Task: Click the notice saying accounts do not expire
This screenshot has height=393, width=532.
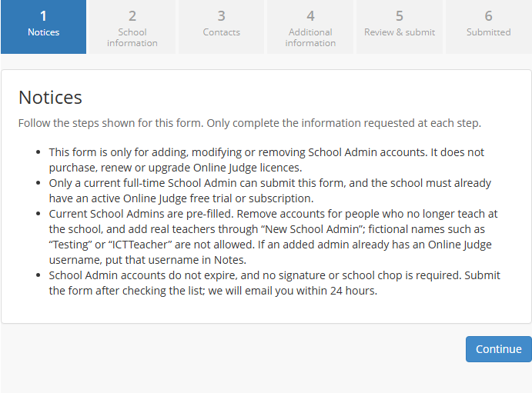Action: [x=274, y=283]
